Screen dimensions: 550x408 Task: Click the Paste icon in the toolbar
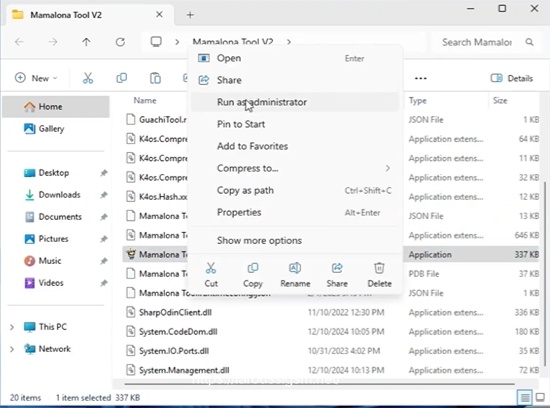[155, 78]
